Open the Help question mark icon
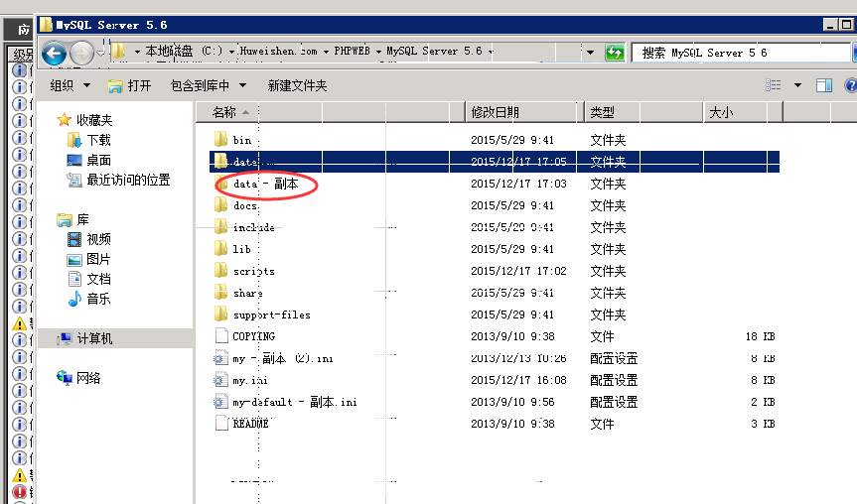The image size is (857, 504). [x=850, y=85]
